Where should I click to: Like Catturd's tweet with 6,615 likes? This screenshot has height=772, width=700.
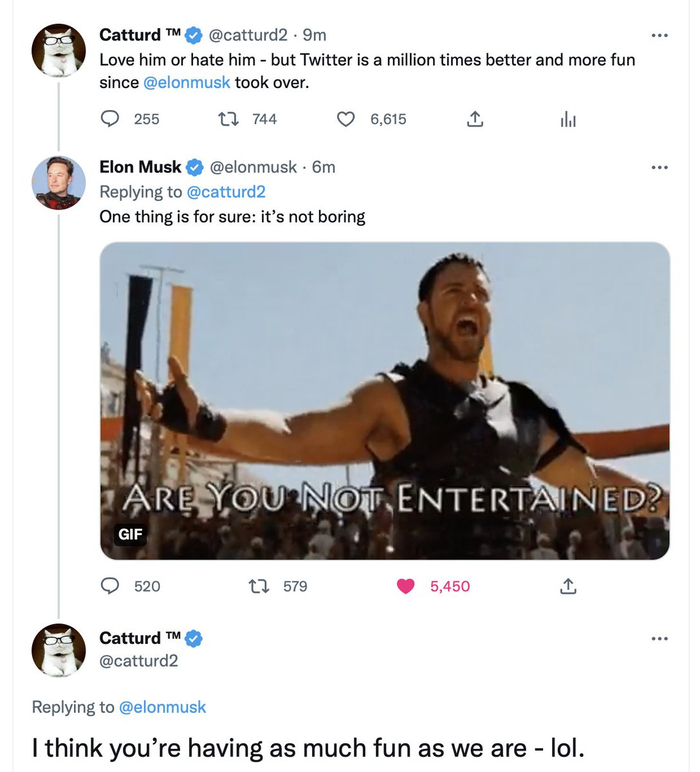(x=346, y=119)
